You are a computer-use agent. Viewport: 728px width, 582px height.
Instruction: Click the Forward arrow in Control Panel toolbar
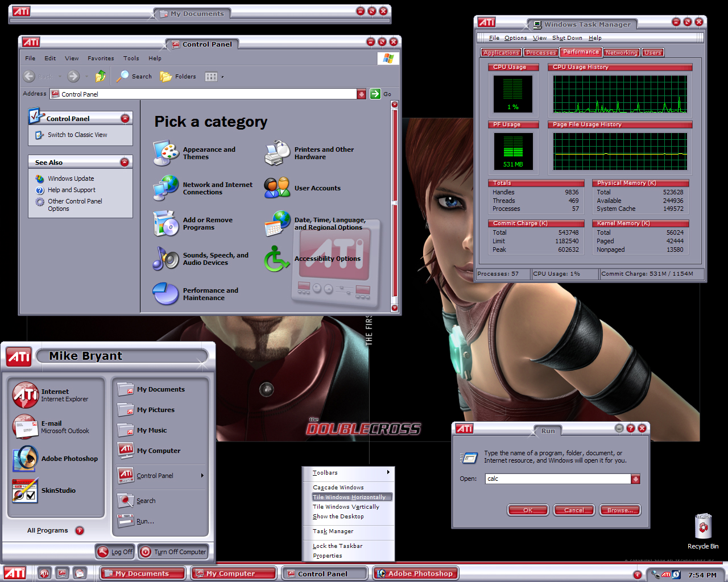[x=73, y=76]
